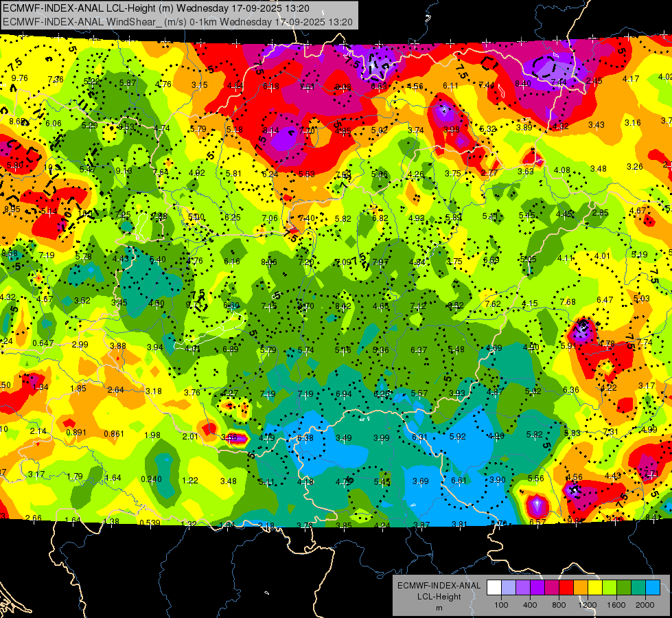Click the wind shear value 3.90
The image size is (672, 618).
coord(498,479)
